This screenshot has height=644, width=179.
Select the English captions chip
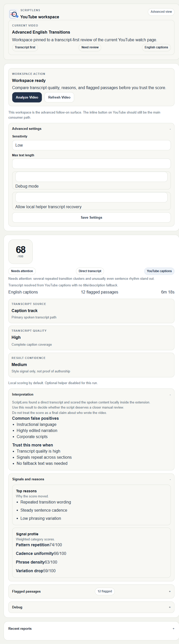point(156,47)
